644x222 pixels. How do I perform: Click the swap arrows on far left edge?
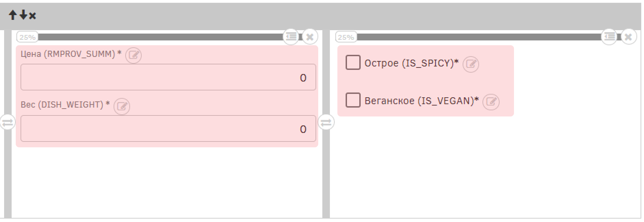tap(8, 122)
